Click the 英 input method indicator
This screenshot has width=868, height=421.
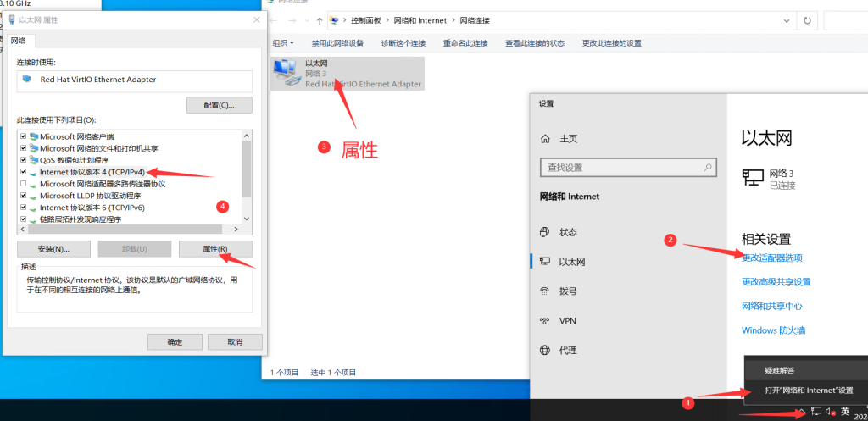(x=845, y=411)
